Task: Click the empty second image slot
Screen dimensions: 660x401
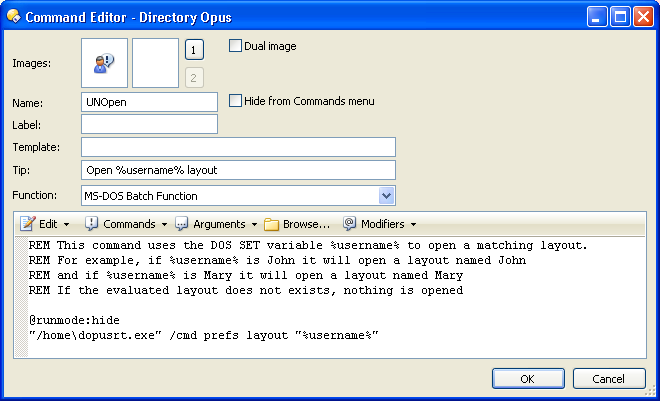Action: [155, 63]
